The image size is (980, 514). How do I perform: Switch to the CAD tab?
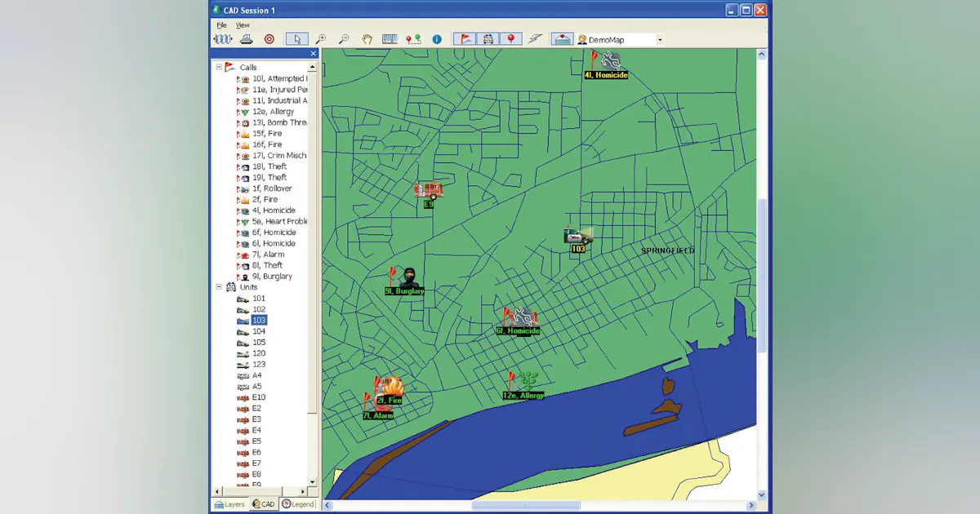[263, 504]
